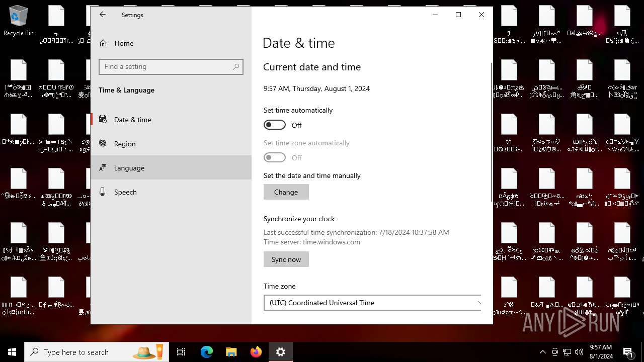Click the Region globe icon
The width and height of the screenshot is (644, 362).
103,143
